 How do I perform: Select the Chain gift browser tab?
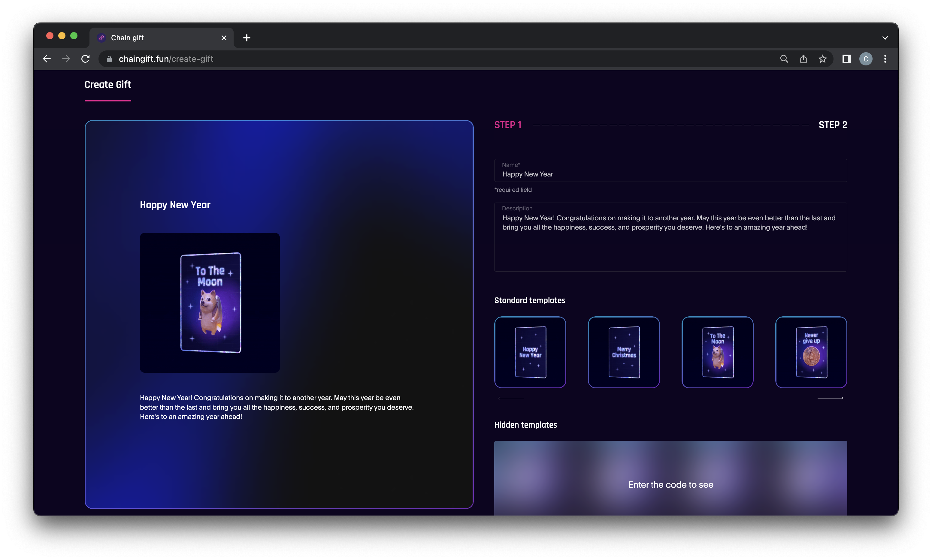(x=162, y=38)
